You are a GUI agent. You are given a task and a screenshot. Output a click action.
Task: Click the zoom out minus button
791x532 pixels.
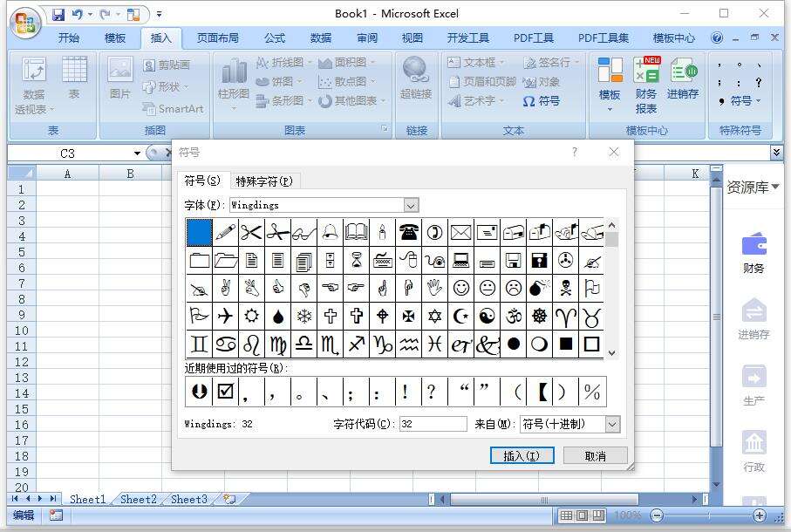657,515
